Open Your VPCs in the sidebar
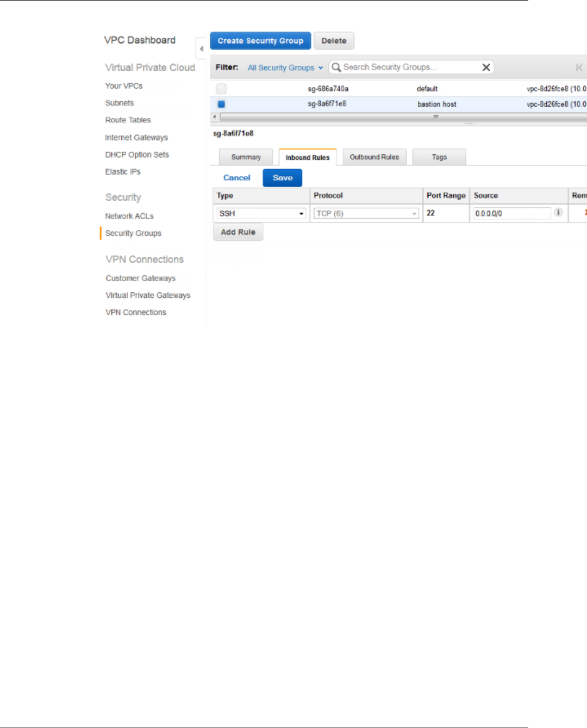 tap(124, 86)
